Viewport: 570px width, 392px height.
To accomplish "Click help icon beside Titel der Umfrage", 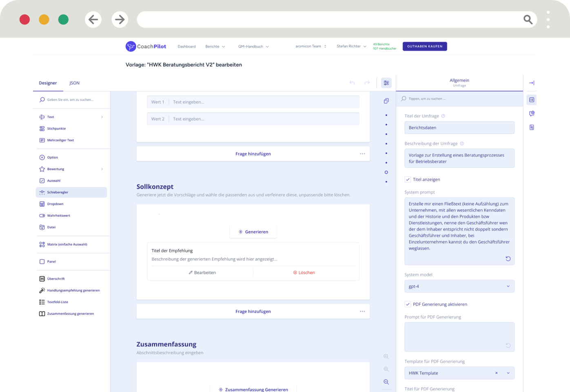I will point(443,116).
